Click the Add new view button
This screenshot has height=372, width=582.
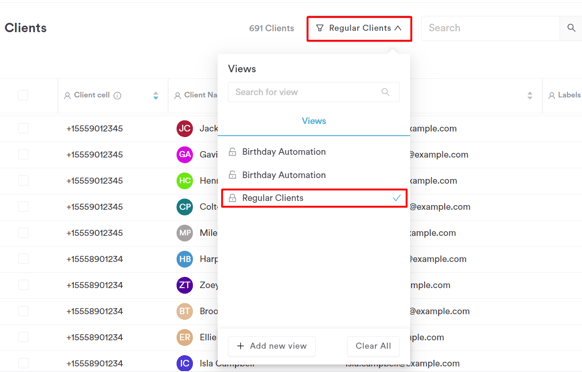272,346
